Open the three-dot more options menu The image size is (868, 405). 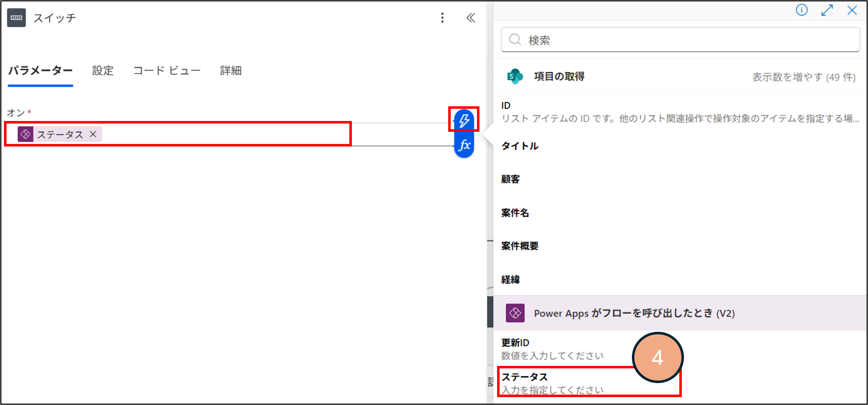[442, 18]
